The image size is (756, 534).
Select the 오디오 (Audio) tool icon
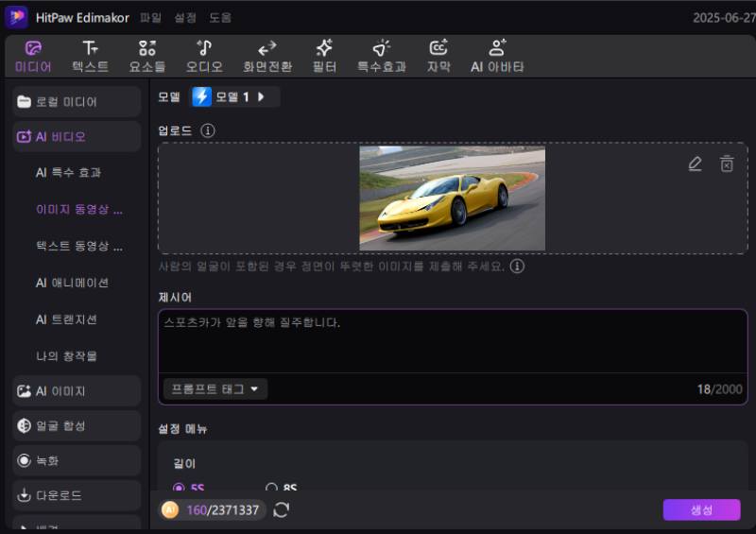tap(204, 56)
